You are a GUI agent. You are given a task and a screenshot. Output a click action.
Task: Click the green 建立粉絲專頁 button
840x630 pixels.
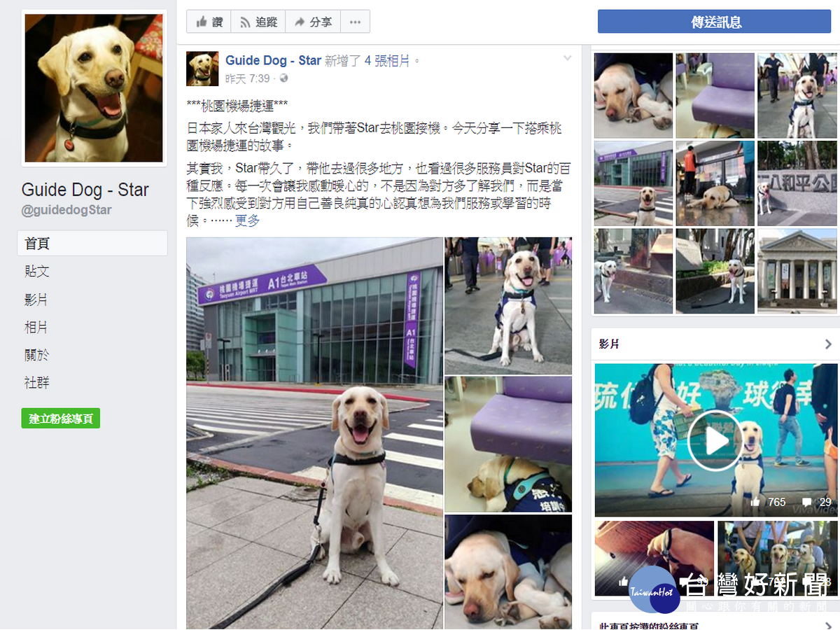tap(61, 419)
